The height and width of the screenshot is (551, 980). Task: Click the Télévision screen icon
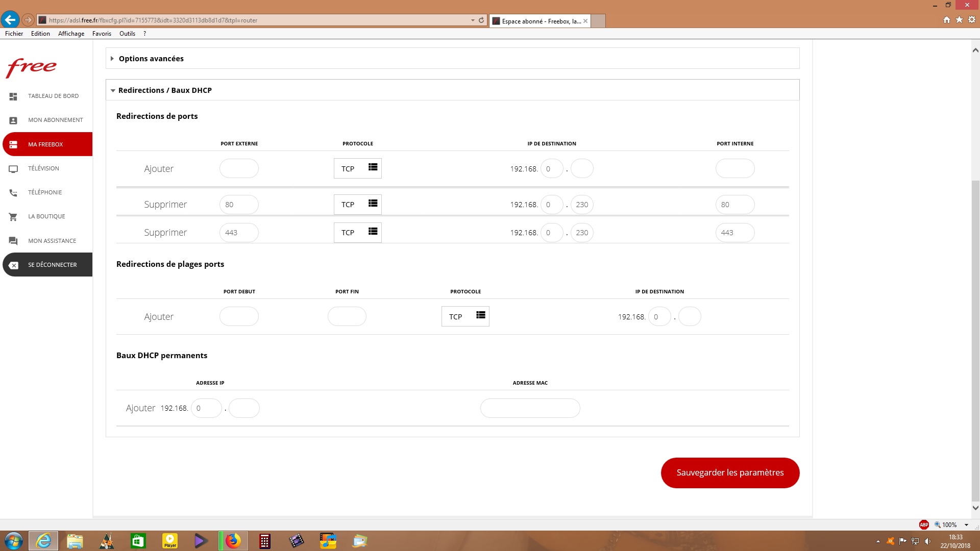tap(13, 169)
